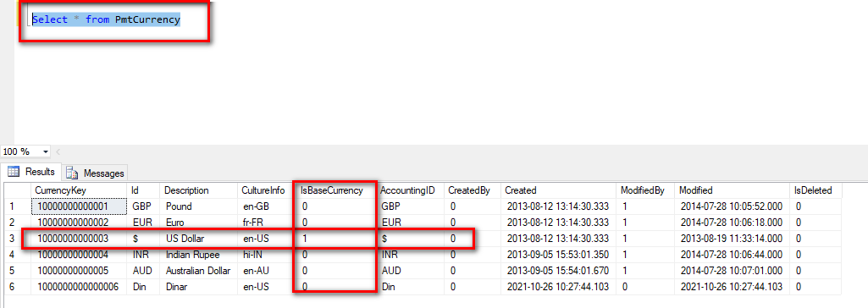Click Created cell 2013-09-05 15:54:01.670
The image size is (868, 308).
click(559, 271)
